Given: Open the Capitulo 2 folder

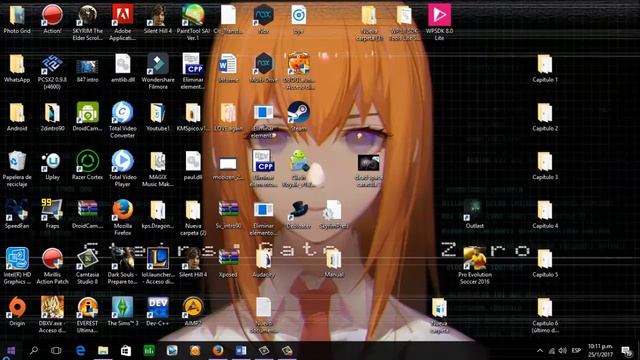Looking at the screenshot, I should (x=545, y=113).
